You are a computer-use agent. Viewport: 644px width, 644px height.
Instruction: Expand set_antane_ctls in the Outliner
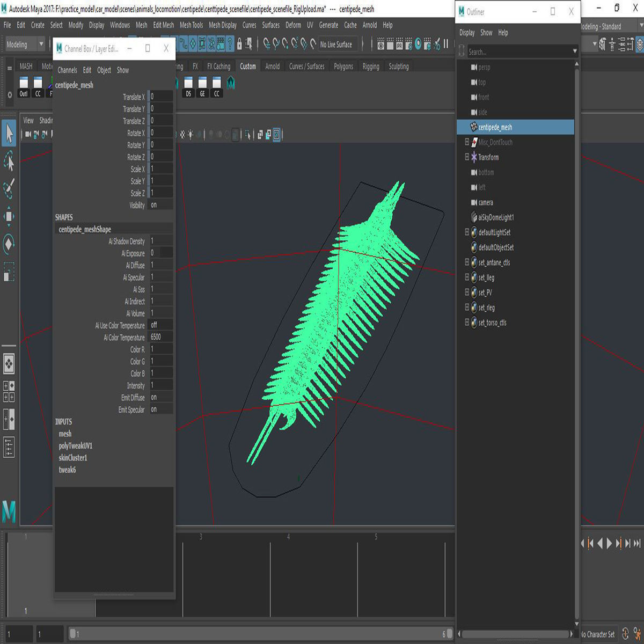click(x=467, y=262)
